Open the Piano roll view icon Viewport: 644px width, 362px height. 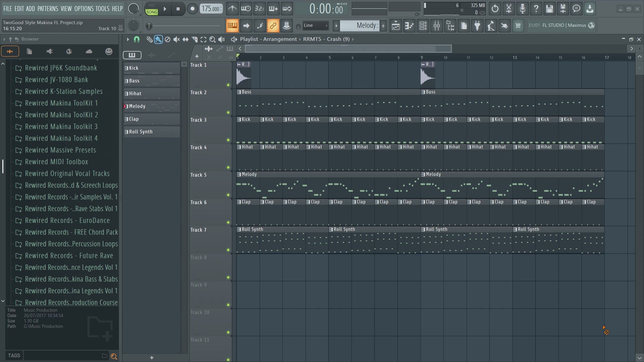click(409, 25)
